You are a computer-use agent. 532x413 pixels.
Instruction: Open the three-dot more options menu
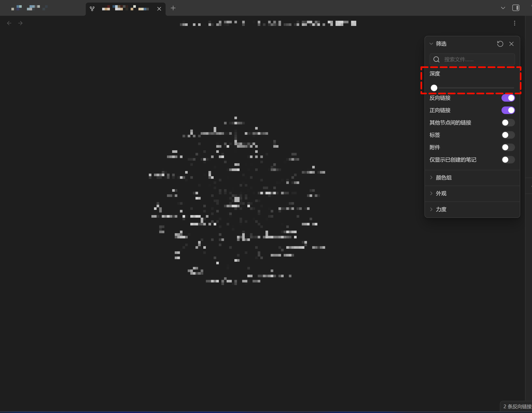coord(514,23)
